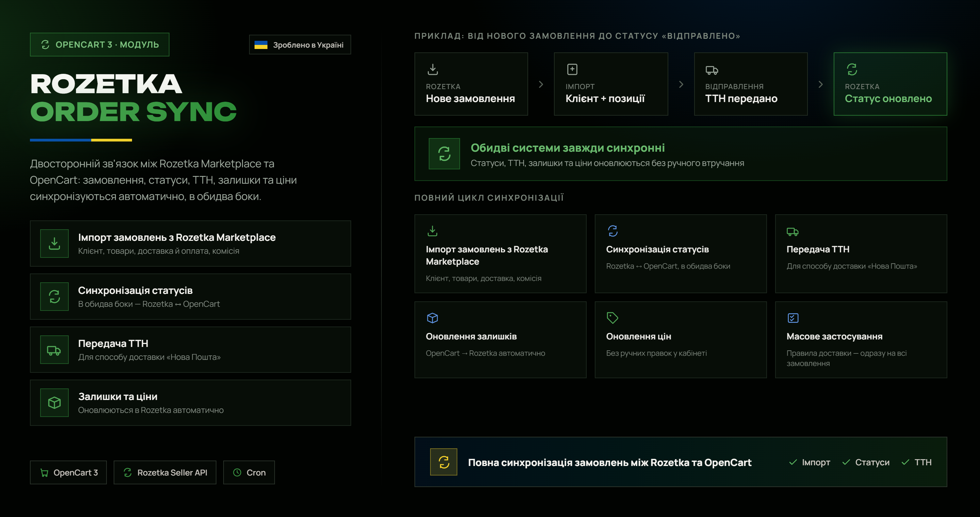Click the Оновлення цін card title
Screen dimensions: 980x517
pos(638,336)
